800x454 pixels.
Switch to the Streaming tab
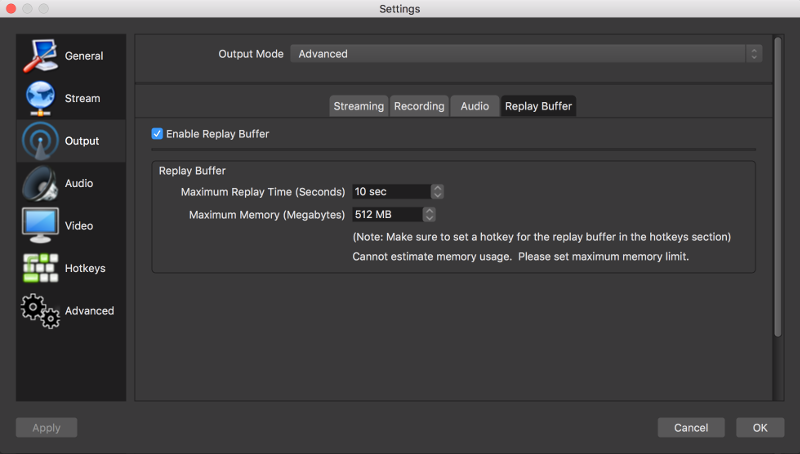click(358, 106)
